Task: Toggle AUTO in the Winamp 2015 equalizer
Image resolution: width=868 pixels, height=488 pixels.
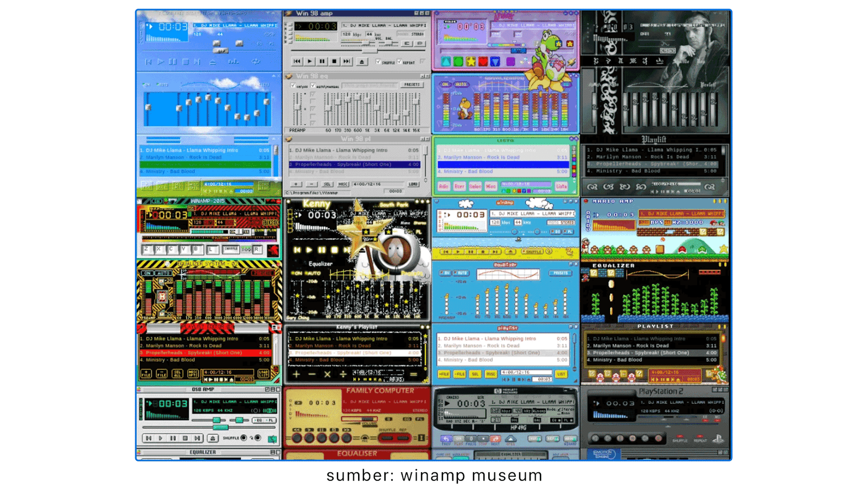Action: coord(164,273)
